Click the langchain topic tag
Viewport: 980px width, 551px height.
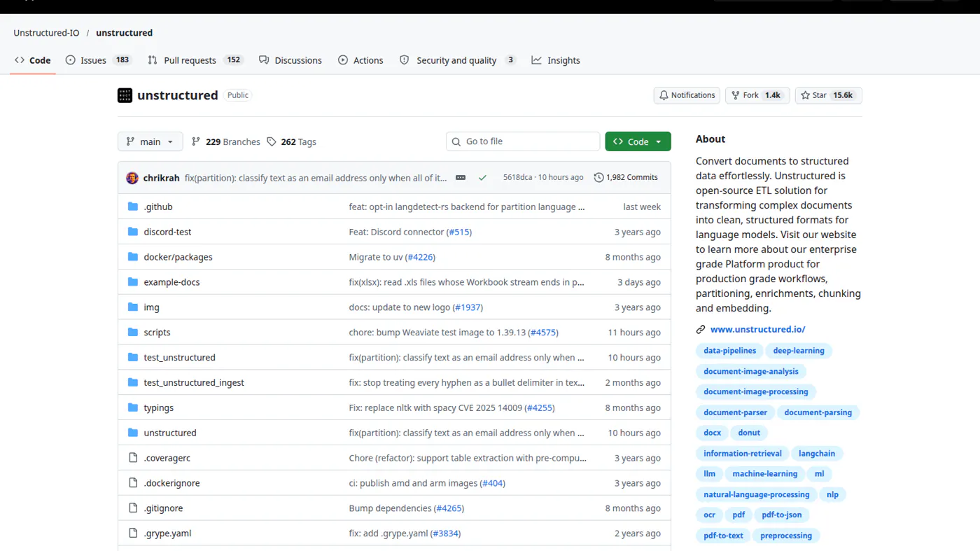point(817,454)
